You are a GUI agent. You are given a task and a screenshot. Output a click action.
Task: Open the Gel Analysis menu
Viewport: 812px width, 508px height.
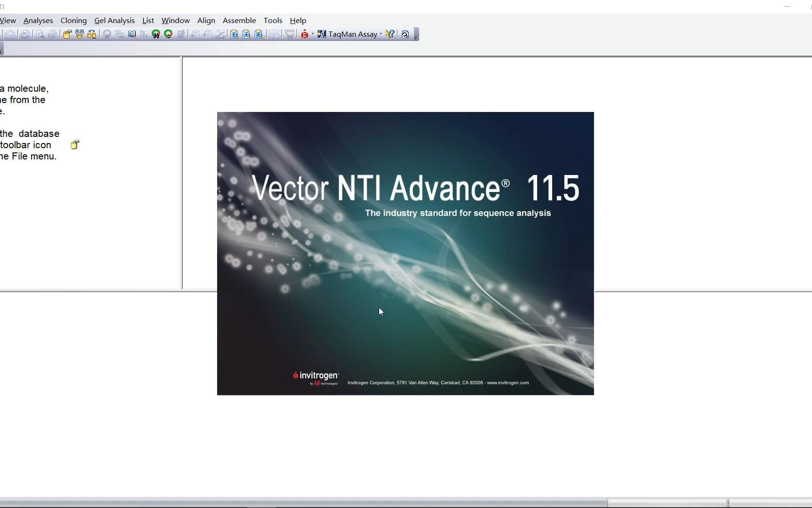(114, 21)
